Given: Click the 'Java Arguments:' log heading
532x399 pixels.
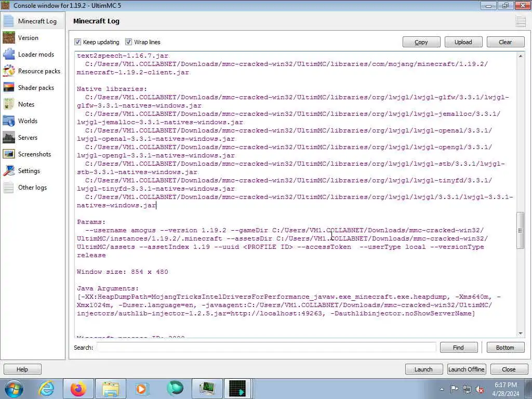Looking at the screenshot, I should coord(108,288).
